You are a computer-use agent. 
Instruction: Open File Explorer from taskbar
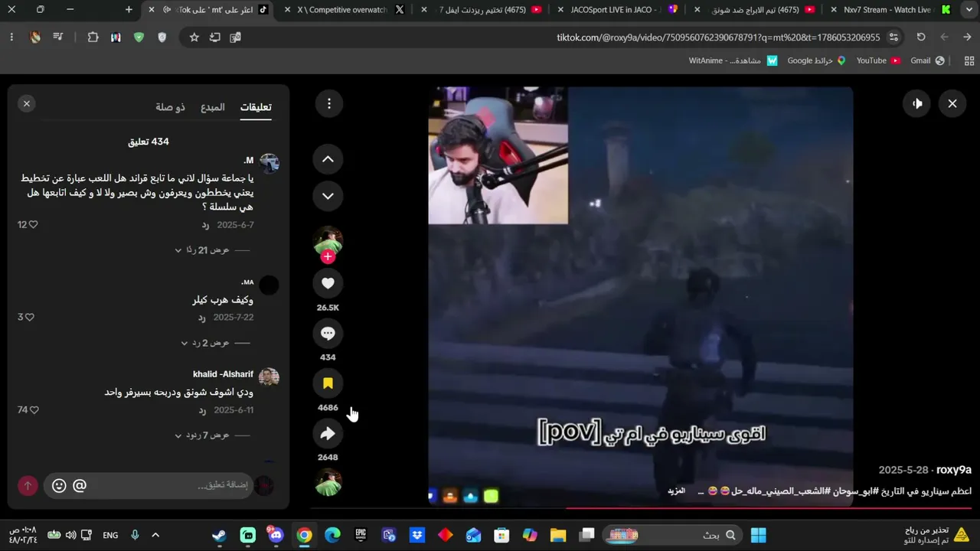[558, 535]
